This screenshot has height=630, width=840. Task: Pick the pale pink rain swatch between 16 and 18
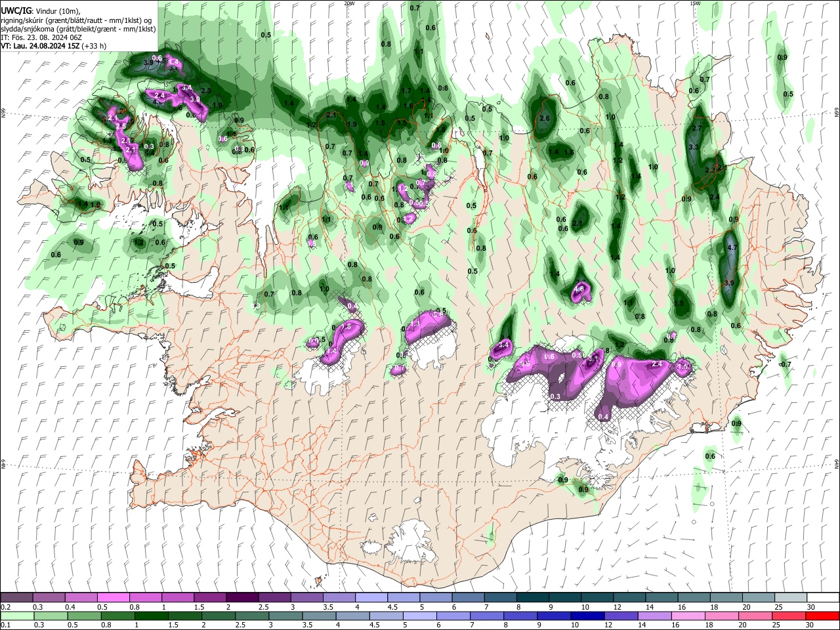point(687,616)
